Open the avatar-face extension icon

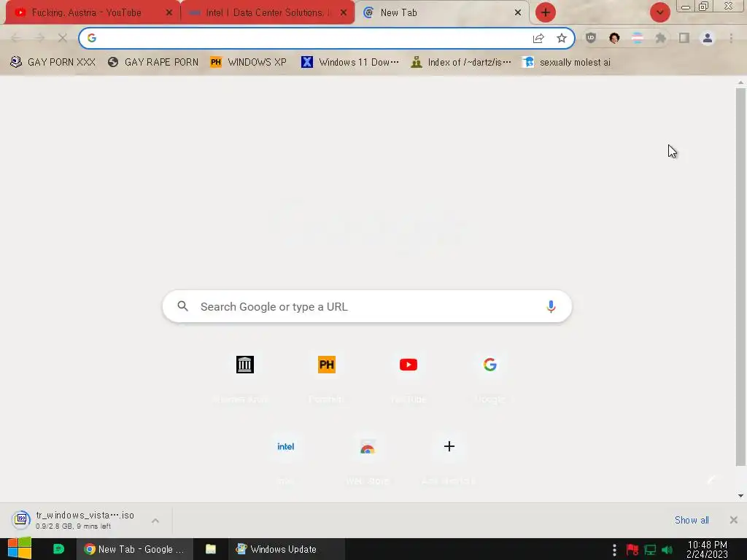[x=614, y=38]
